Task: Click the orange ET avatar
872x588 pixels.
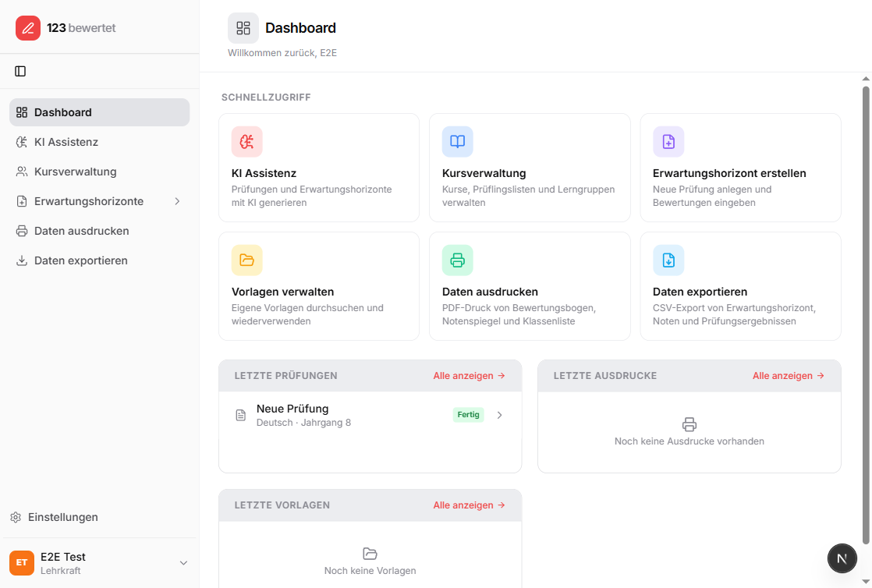Action: (22, 563)
